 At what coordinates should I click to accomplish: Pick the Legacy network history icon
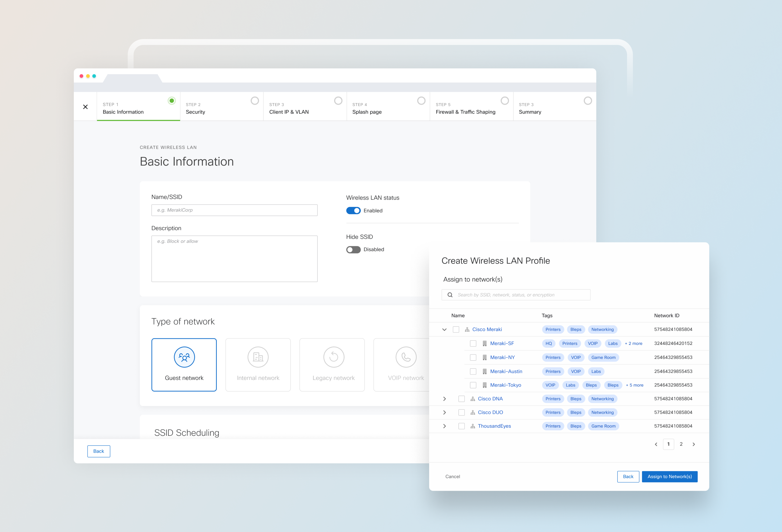point(334,357)
